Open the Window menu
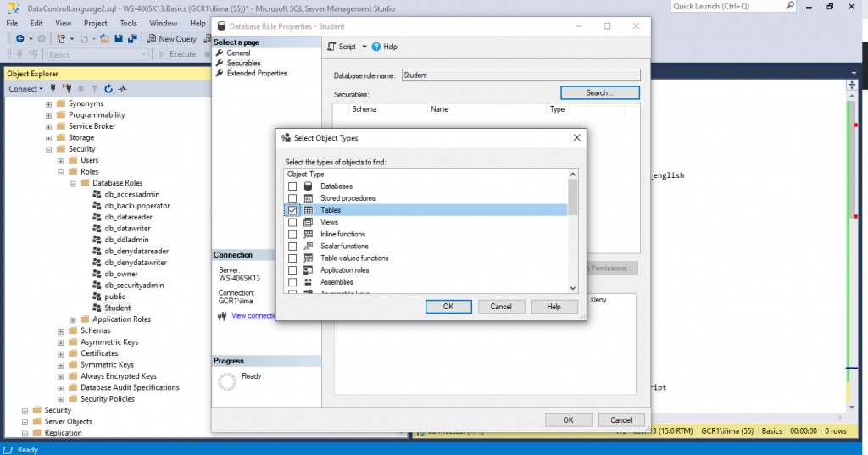The width and height of the screenshot is (868, 455). [164, 23]
